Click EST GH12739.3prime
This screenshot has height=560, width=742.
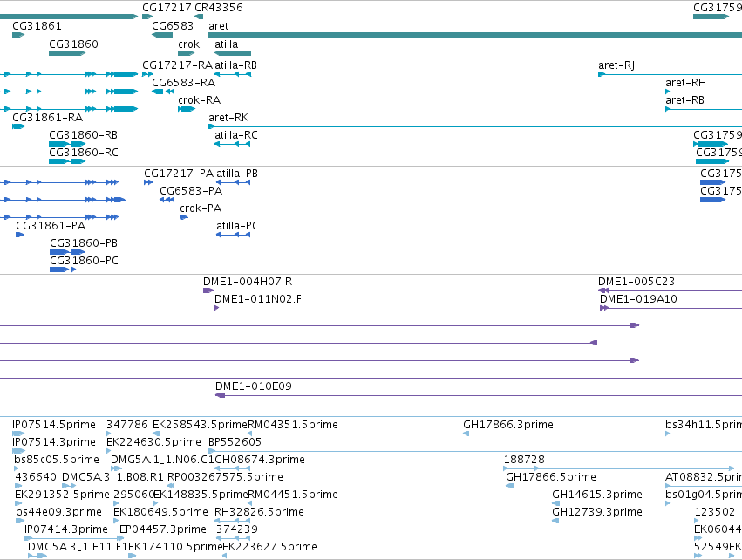597,512
